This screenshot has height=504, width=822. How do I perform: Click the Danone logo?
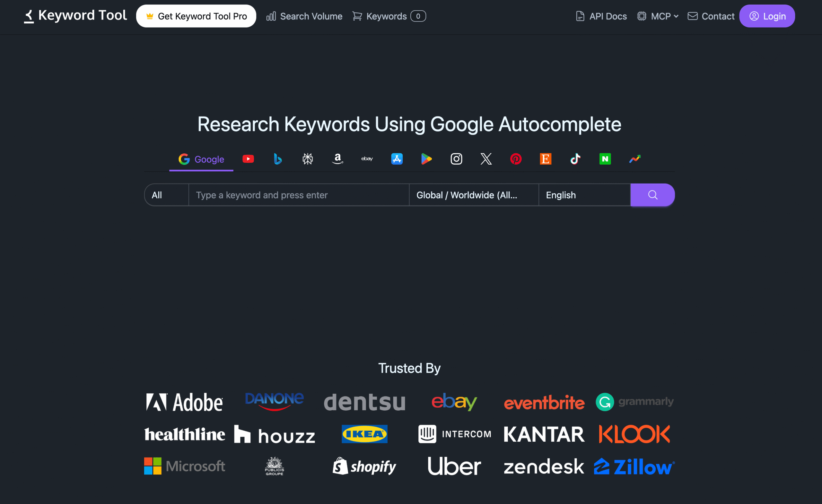point(274,401)
